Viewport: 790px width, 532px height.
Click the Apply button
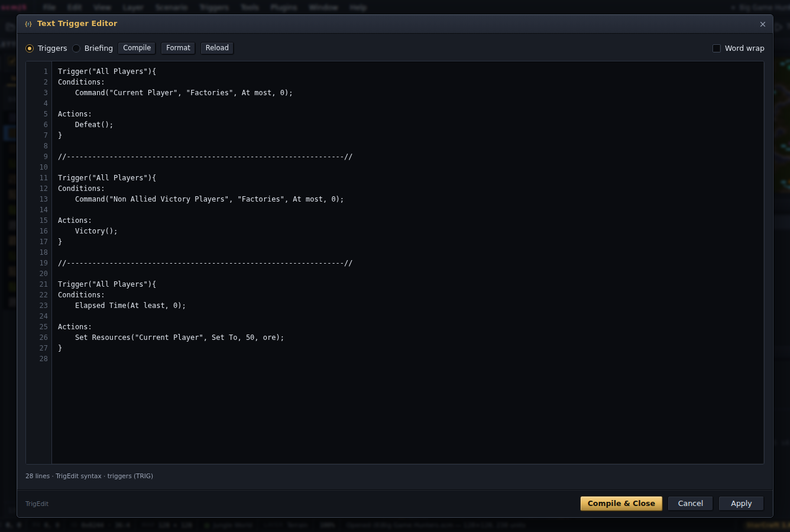742,504
